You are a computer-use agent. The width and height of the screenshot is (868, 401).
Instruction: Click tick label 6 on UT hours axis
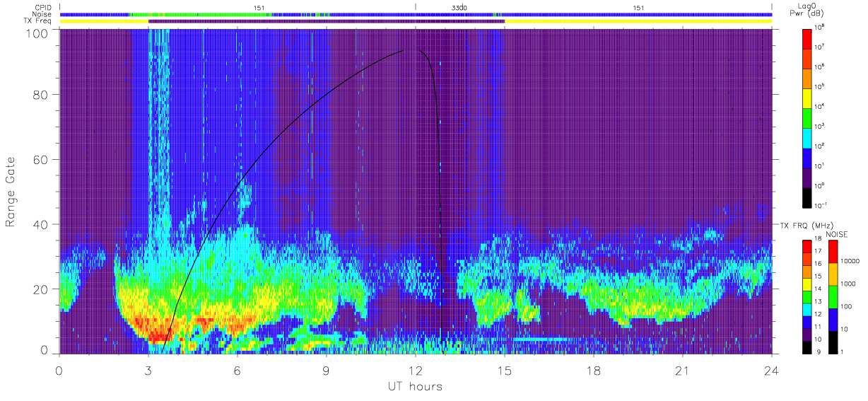(x=237, y=371)
